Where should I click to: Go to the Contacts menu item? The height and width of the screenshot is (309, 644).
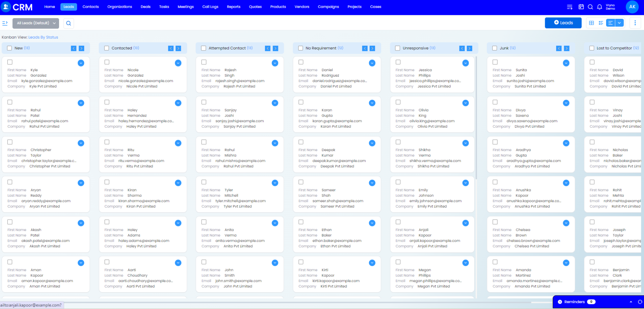91,6
